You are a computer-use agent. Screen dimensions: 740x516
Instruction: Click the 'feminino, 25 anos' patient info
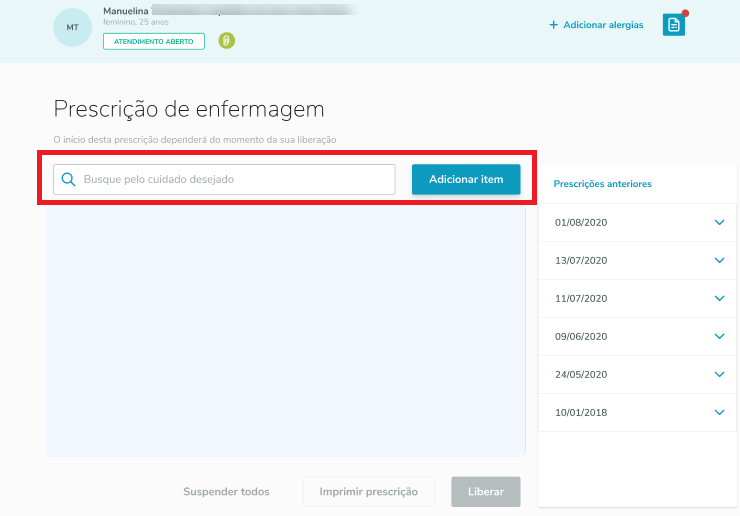pos(136,22)
